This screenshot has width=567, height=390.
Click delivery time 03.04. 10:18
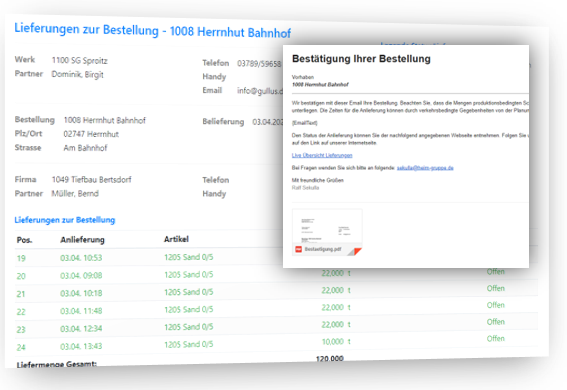(81, 293)
